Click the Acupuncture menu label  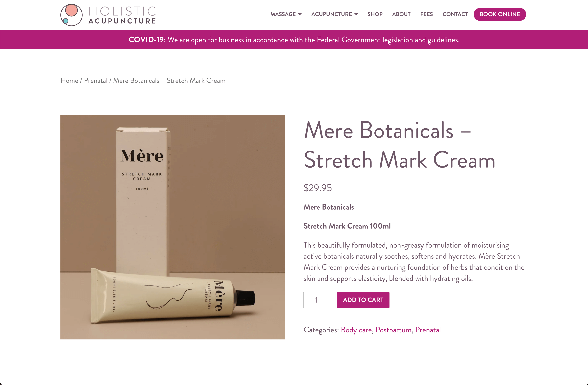pos(331,14)
